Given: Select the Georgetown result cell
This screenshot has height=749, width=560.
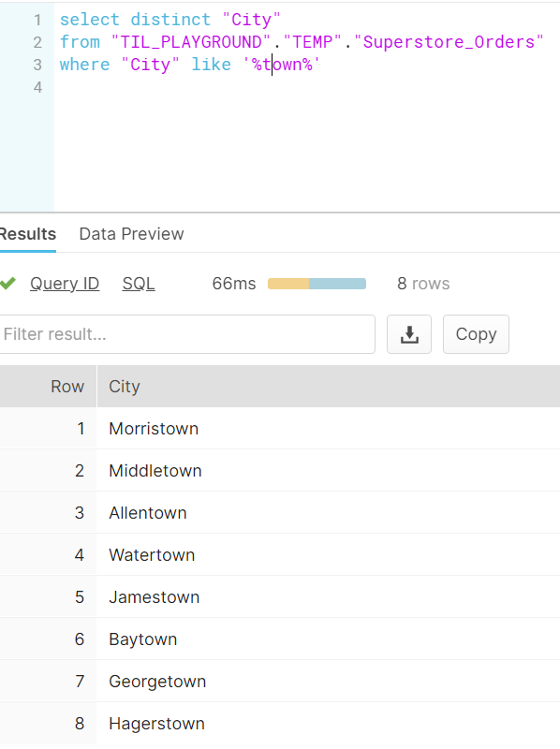Looking at the screenshot, I should [329, 682].
